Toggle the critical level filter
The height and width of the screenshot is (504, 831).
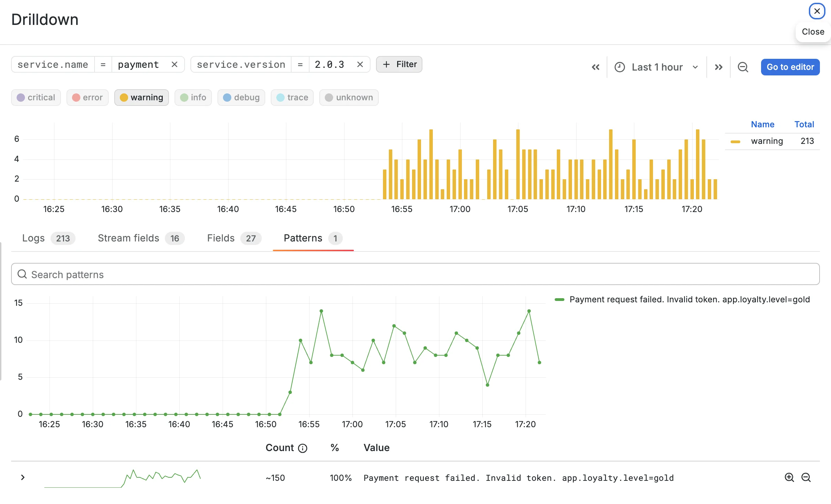pos(36,98)
